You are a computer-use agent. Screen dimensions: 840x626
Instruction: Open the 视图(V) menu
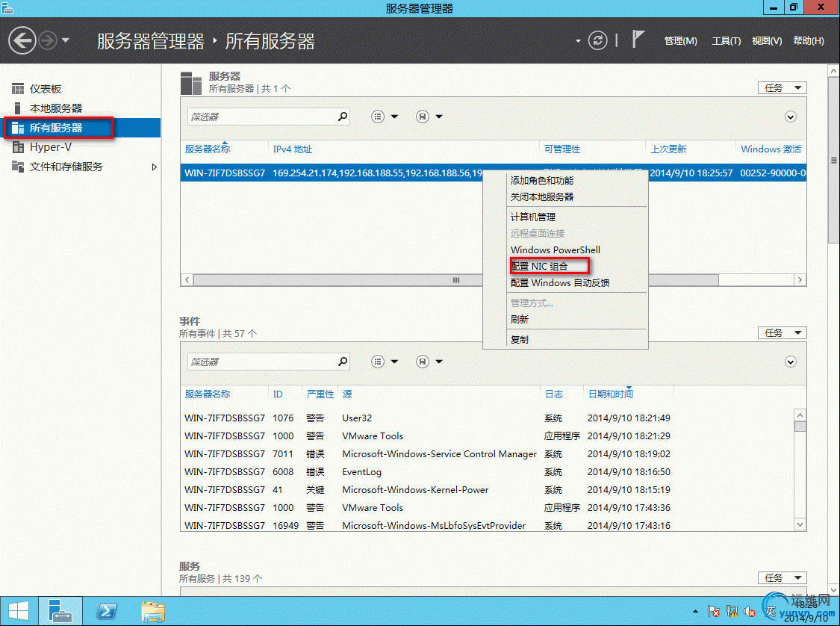pos(767,41)
